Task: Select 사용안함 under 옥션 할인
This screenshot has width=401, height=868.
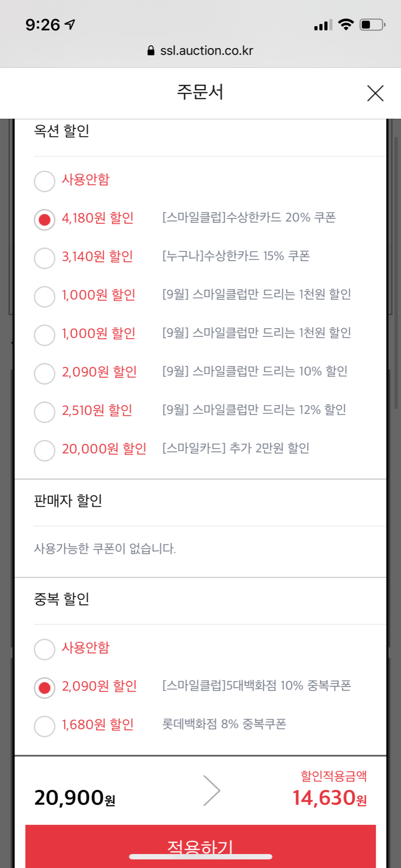Action: [x=45, y=181]
